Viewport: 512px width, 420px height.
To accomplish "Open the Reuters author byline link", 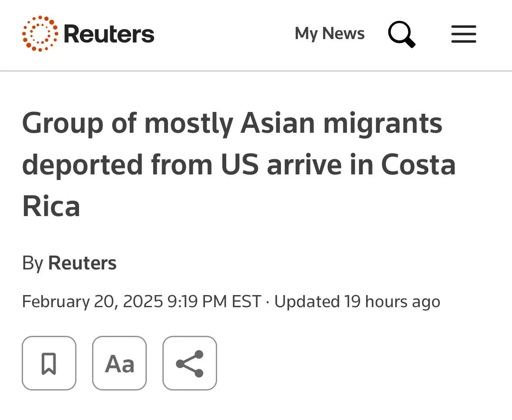I will [x=82, y=263].
